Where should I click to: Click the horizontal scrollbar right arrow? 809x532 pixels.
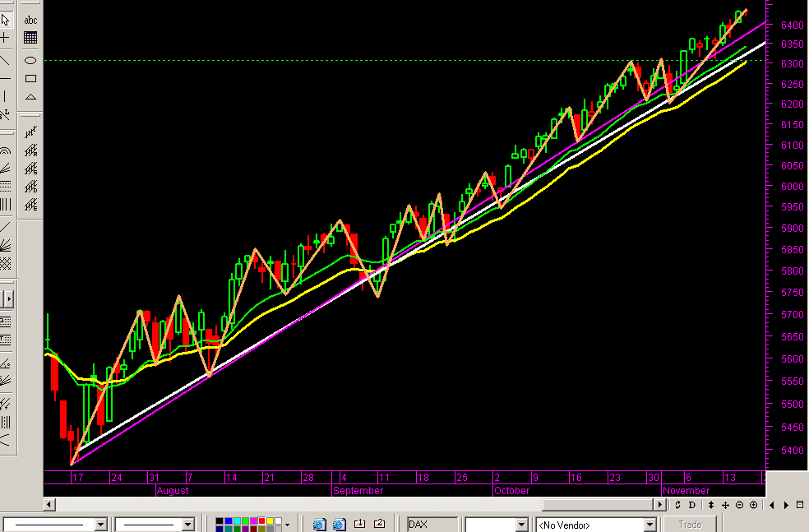tap(660, 504)
